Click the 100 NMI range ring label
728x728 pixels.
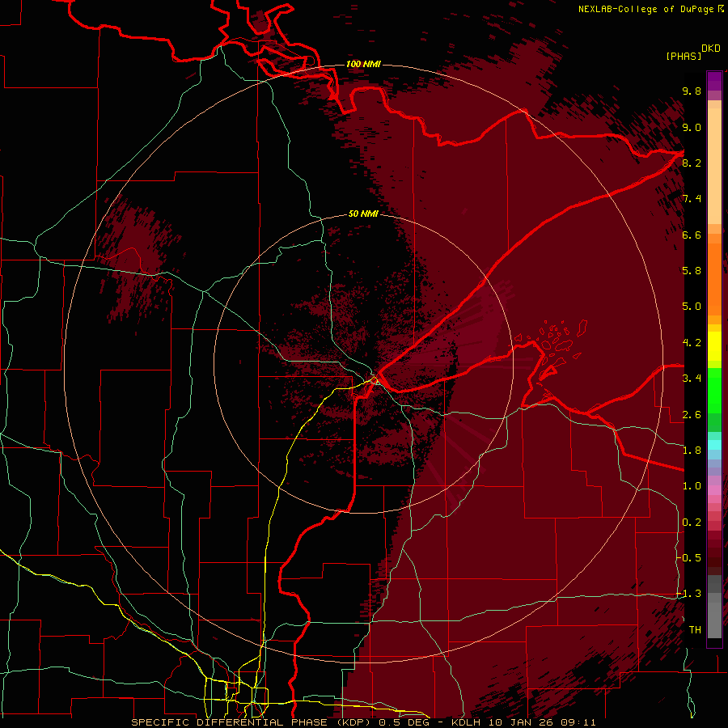(x=363, y=64)
